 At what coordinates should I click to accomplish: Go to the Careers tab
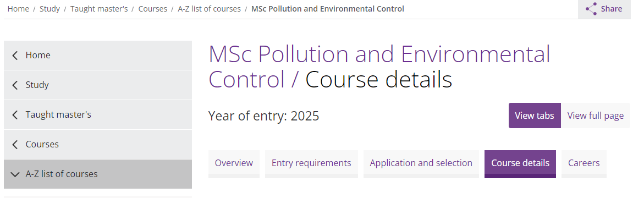tap(584, 164)
